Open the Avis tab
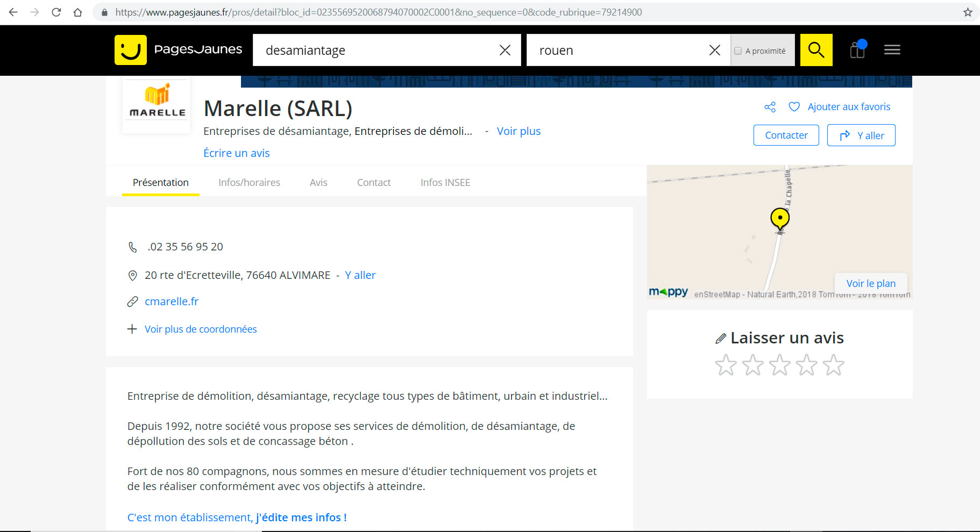 pyautogui.click(x=318, y=183)
